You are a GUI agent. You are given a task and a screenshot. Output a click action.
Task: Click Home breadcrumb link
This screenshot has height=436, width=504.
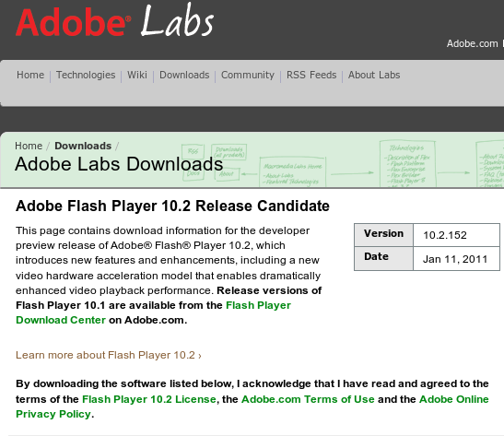click(x=29, y=146)
